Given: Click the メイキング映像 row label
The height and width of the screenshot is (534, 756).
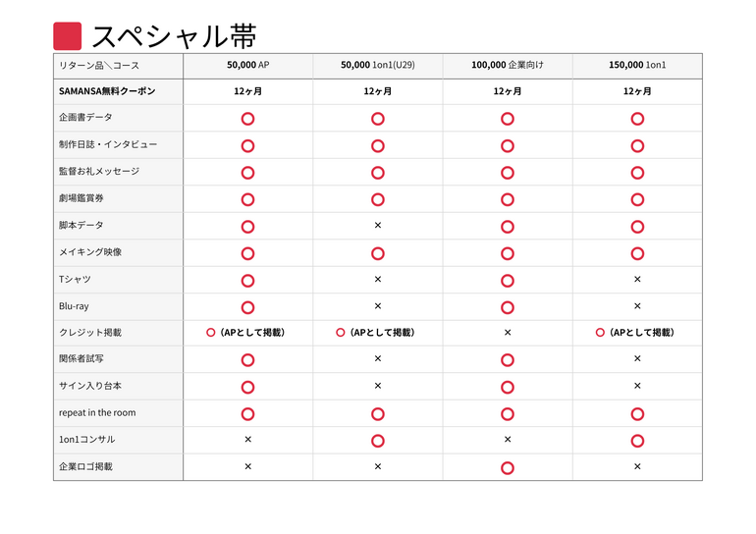Looking at the screenshot, I should coord(90,252).
